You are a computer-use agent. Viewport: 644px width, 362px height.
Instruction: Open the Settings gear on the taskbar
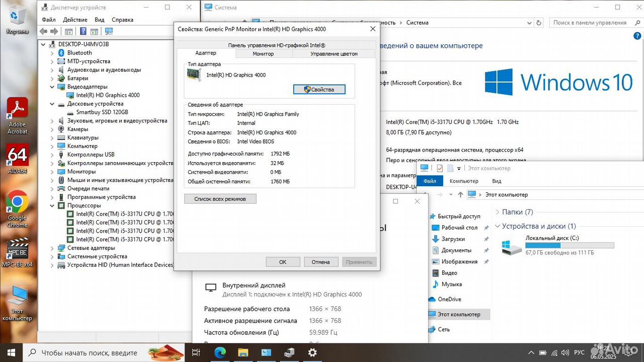click(312, 352)
